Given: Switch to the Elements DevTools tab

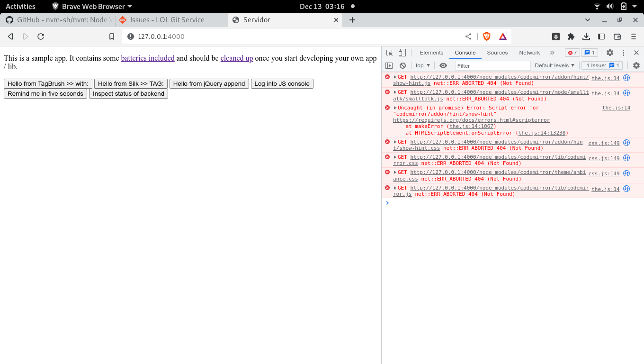Looking at the screenshot, I should (431, 53).
